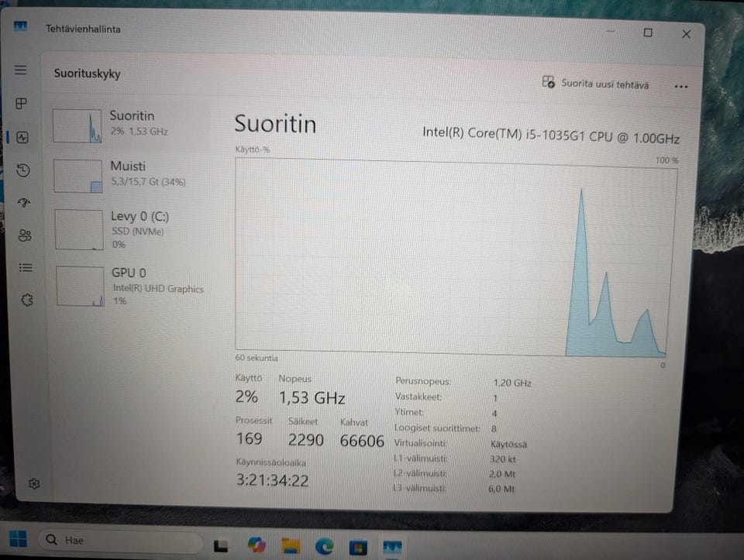The height and width of the screenshot is (560, 744).
Task: Click the Perusnopeus 1,20 GHz value
Action: pyautogui.click(x=512, y=383)
